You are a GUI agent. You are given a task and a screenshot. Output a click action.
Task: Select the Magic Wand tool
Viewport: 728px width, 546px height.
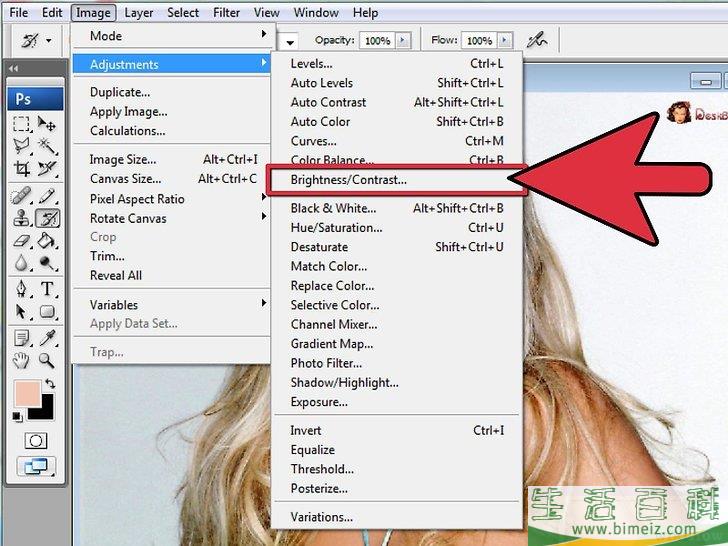[x=46, y=146]
